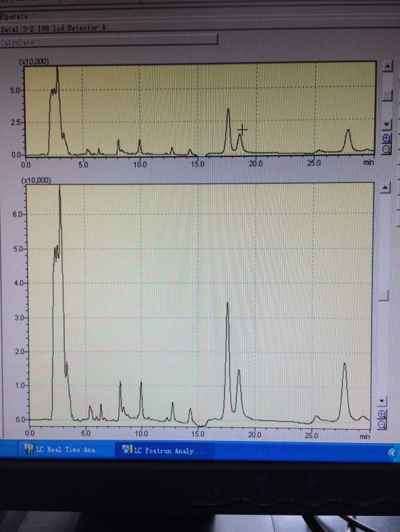Screen dimensions: 400x532
Task: Click the upper chromatogram intensity scroll thumb
Action: 387,95
